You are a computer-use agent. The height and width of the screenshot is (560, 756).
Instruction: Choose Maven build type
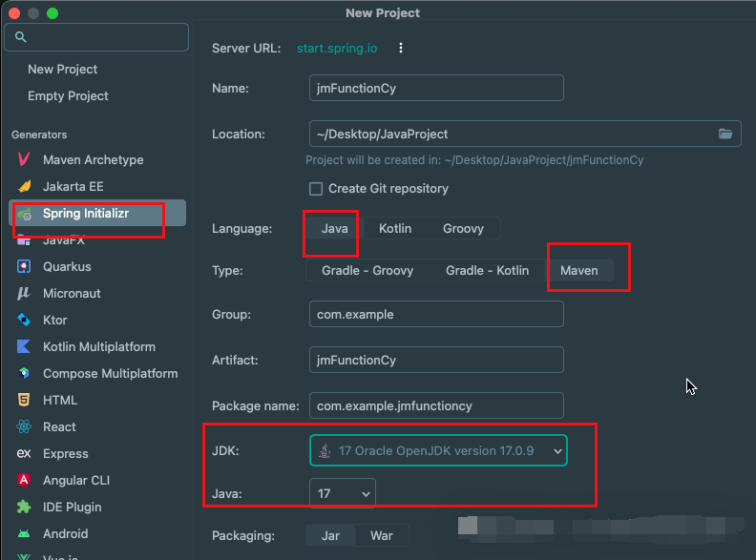pyautogui.click(x=579, y=270)
